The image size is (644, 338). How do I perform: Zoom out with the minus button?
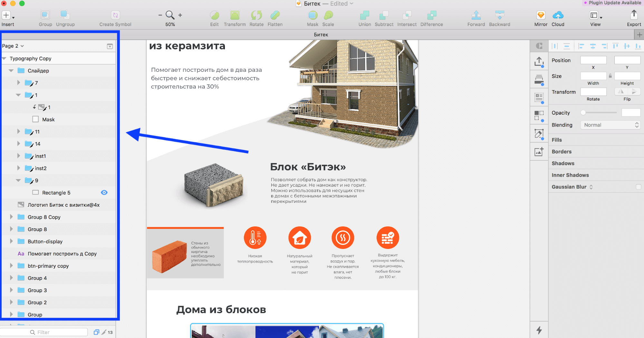(160, 15)
